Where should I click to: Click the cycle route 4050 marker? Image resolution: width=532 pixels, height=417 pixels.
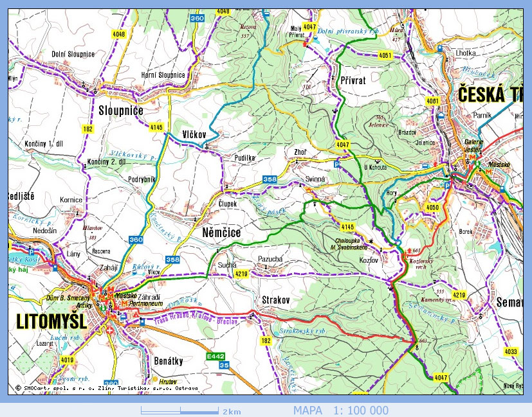[432, 208]
